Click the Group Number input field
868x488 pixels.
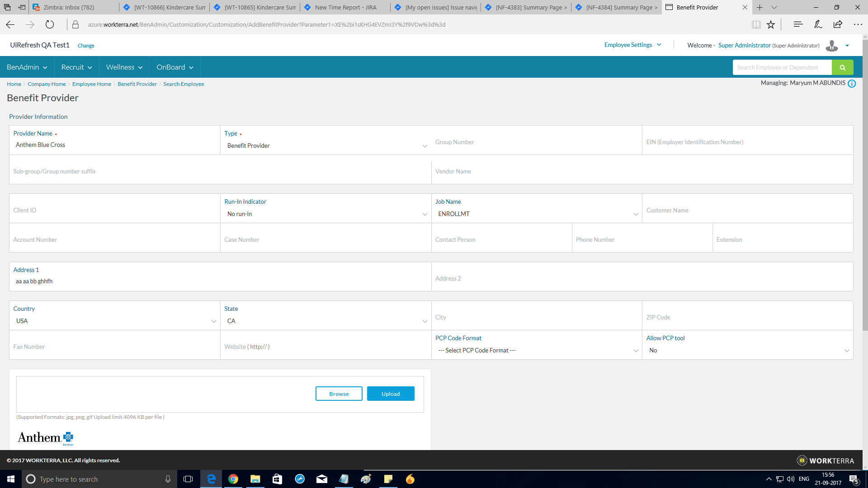coord(537,142)
